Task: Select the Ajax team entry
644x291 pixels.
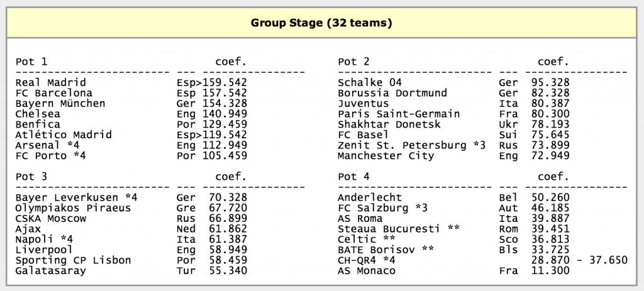Action: click(28, 229)
